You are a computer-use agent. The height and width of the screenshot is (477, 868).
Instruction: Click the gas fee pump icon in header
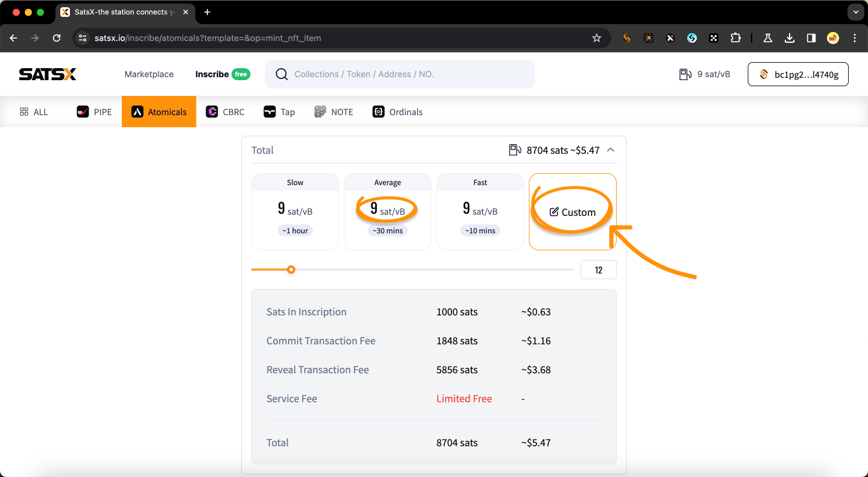click(x=685, y=74)
